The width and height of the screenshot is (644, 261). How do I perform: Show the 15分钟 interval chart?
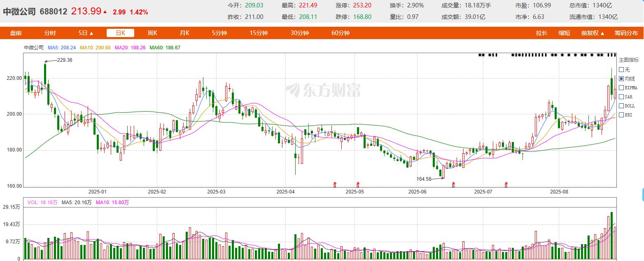click(259, 33)
